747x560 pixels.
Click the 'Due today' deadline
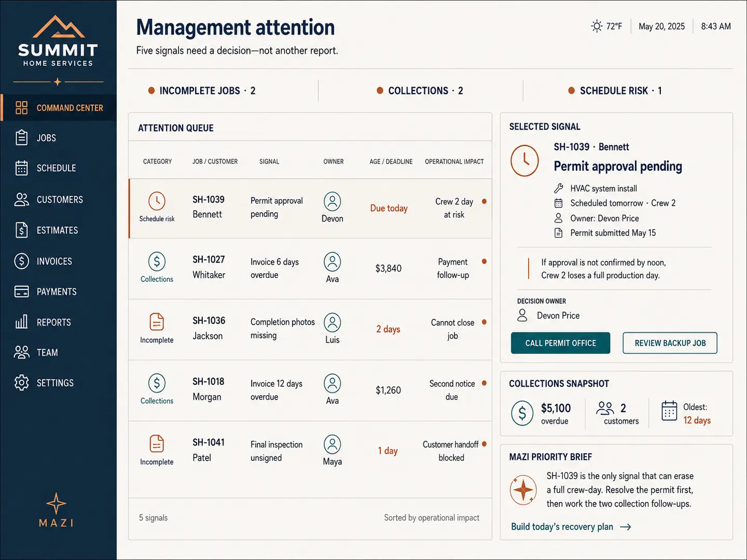[x=389, y=208]
